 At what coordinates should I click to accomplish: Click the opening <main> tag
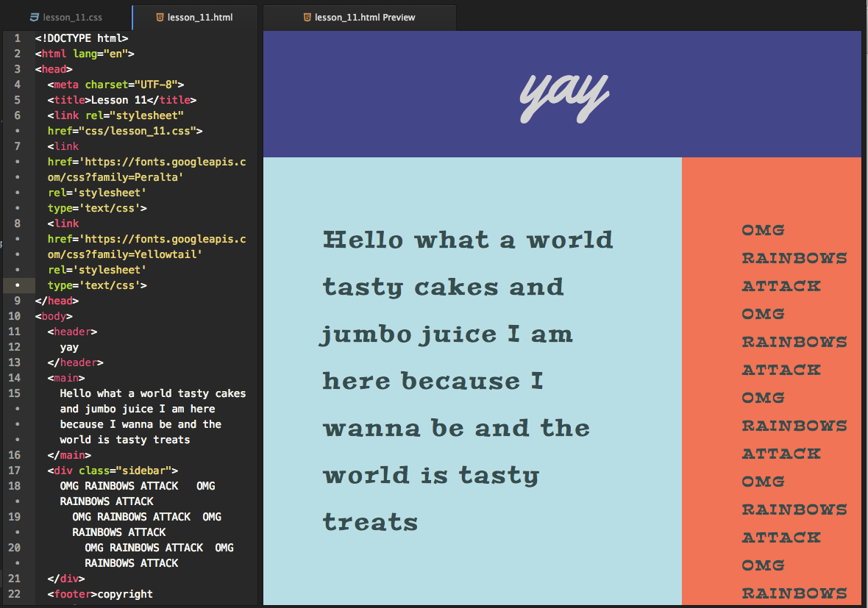[66, 378]
